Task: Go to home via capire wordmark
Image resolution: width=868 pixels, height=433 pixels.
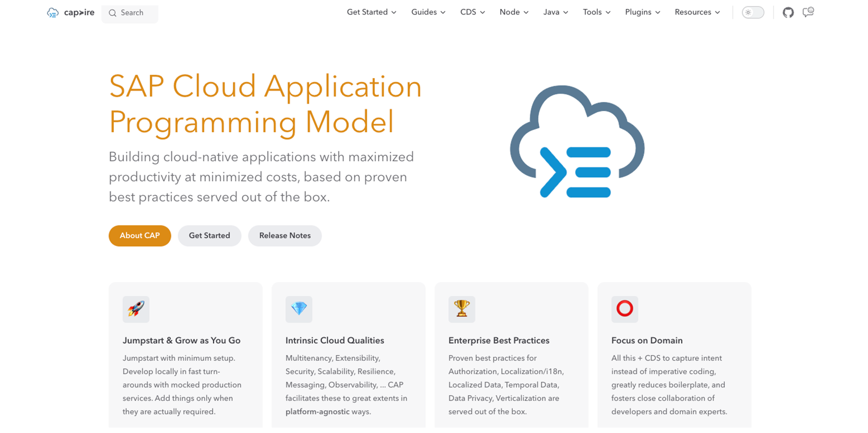Action: [79, 12]
